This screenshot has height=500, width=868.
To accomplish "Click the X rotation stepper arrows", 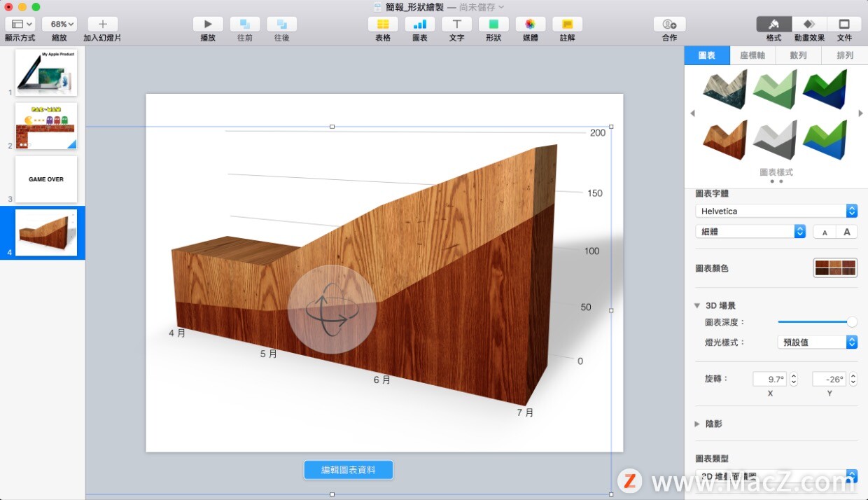I will coord(794,379).
